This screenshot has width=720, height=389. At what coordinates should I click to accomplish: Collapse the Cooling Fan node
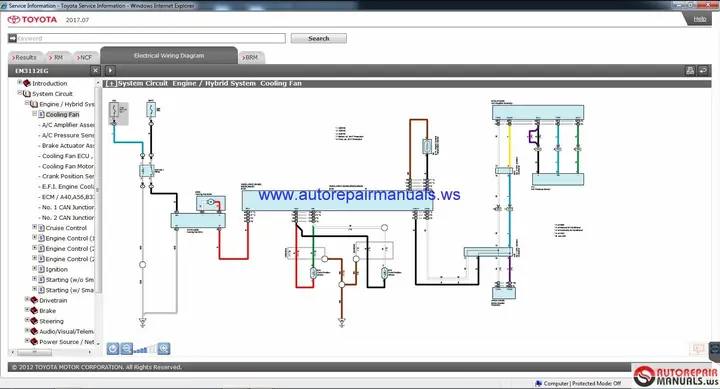[34, 113]
